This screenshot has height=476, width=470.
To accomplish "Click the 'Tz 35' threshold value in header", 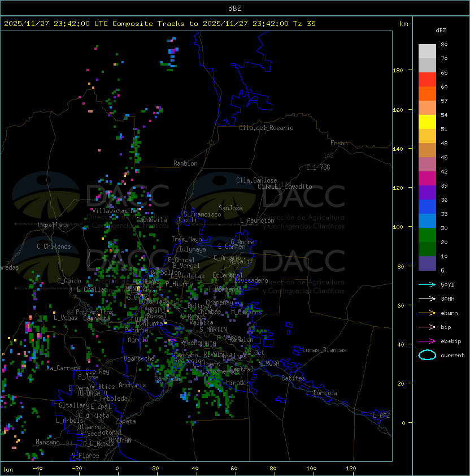I will click(x=304, y=24).
